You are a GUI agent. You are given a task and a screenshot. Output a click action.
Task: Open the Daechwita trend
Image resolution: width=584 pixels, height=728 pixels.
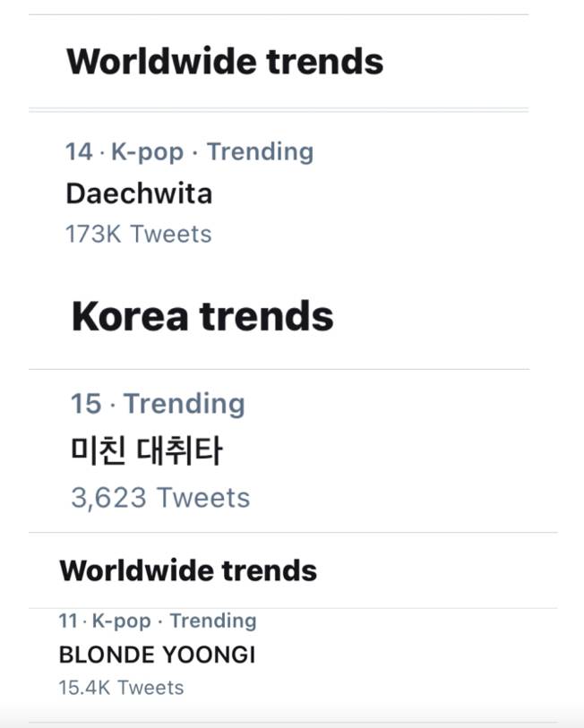pyautogui.click(x=139, y=193)
